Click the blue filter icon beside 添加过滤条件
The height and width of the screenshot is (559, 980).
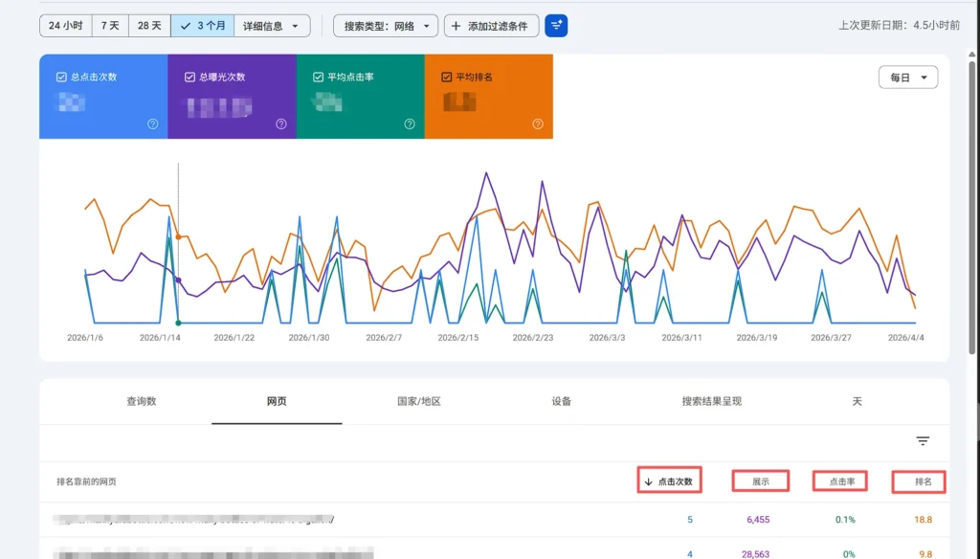pyautogui.click(x=556, y=25)
